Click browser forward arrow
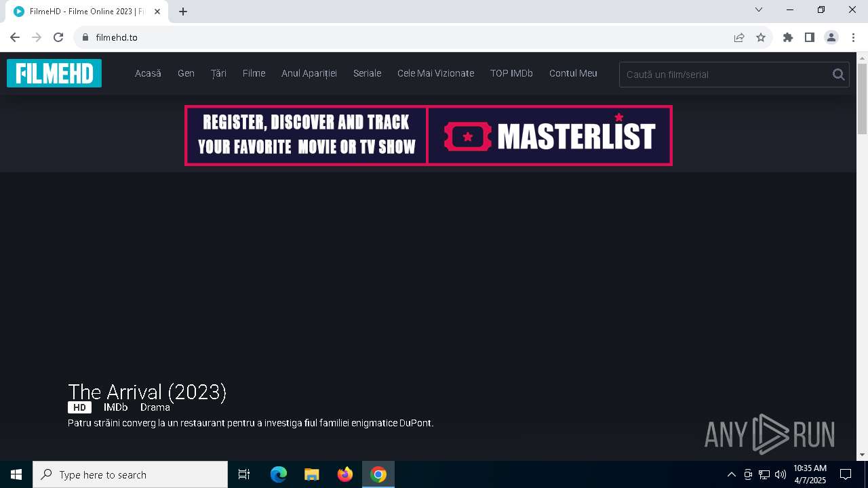Viewport: 868px width, 488px height. 37,37
